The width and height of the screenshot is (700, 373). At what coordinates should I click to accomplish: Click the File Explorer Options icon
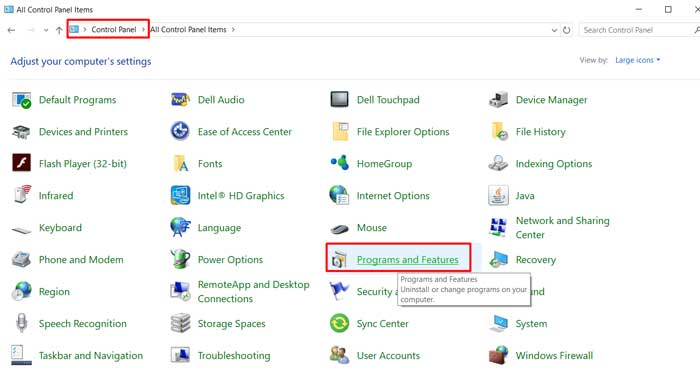[340, 132]
